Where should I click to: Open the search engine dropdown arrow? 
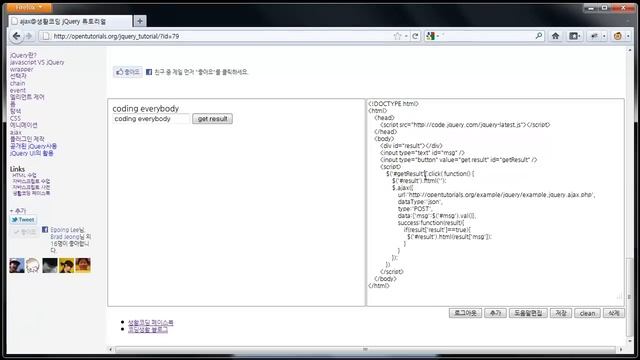[438, 36]
